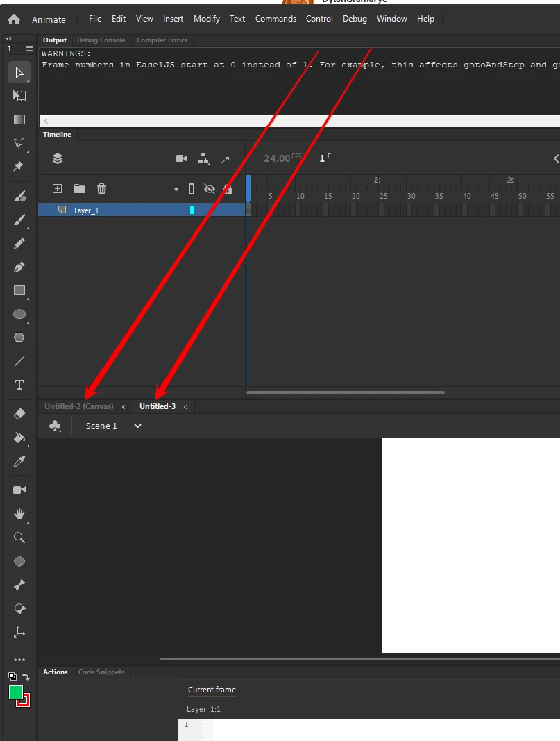Image resolution: width=560 pixels, height=741 pixels.
Task: Select the Hand tool
Action: [x=19, y=514]
